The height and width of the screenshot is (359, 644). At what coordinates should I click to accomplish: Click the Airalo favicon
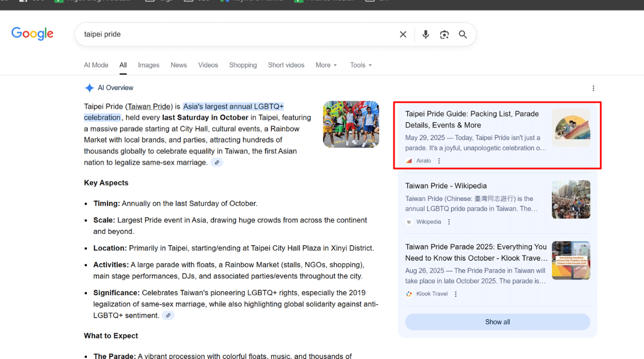[409, 161]
